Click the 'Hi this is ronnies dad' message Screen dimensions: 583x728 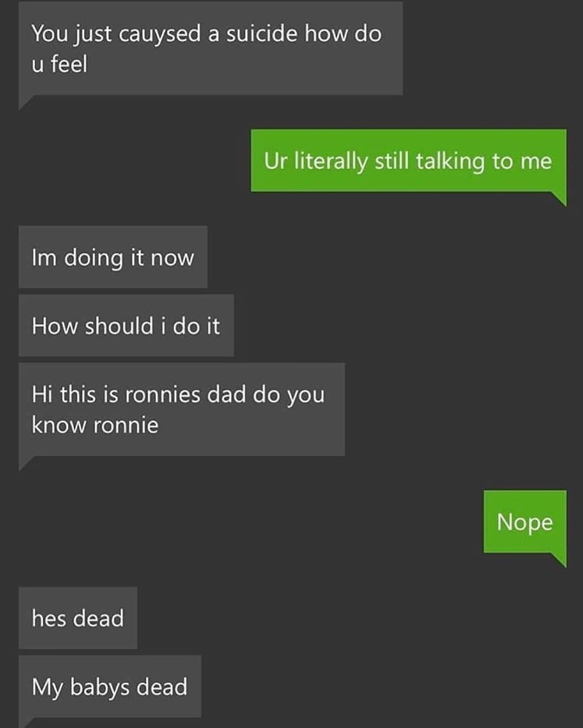[182, 409]
